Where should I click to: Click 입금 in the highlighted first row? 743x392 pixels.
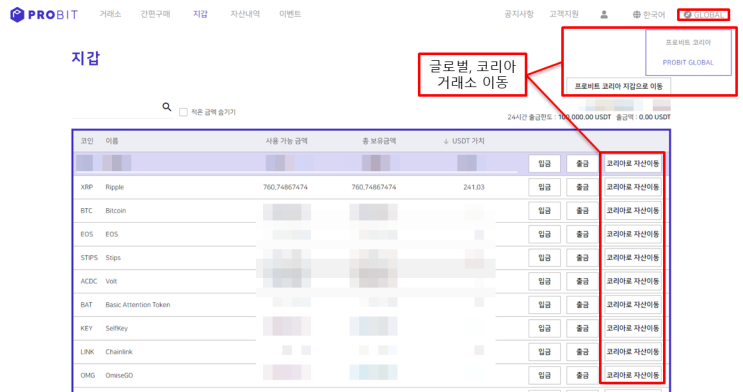(x=544, y=164)
